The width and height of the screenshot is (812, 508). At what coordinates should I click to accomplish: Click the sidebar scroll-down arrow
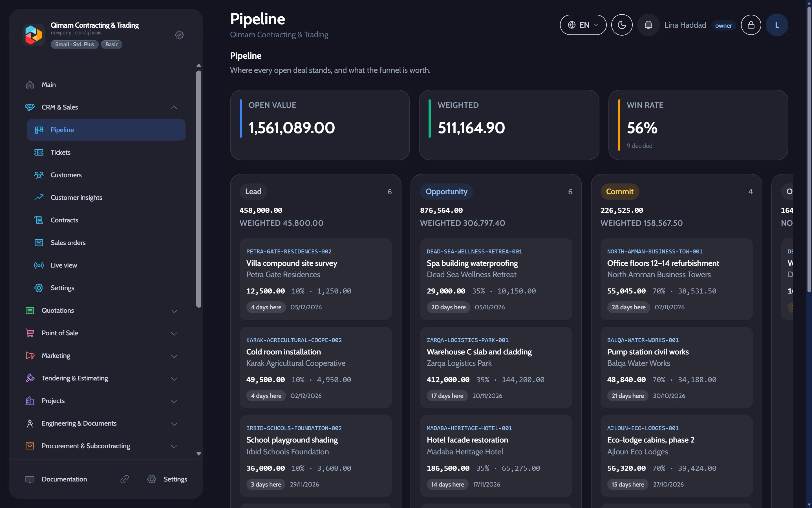(199, 454)
